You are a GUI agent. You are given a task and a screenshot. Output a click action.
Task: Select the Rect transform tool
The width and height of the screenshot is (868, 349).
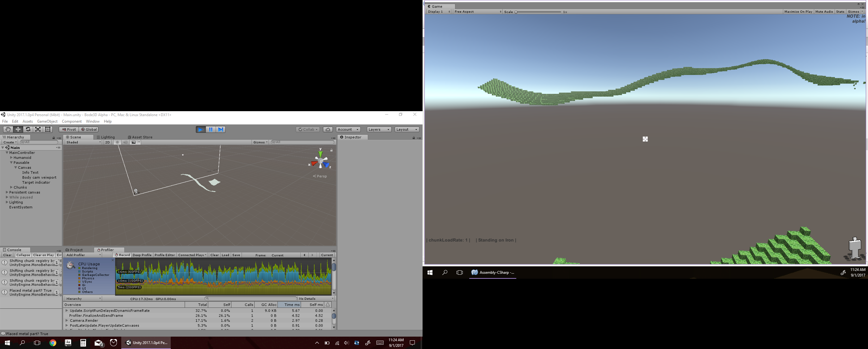click(48, 129)
